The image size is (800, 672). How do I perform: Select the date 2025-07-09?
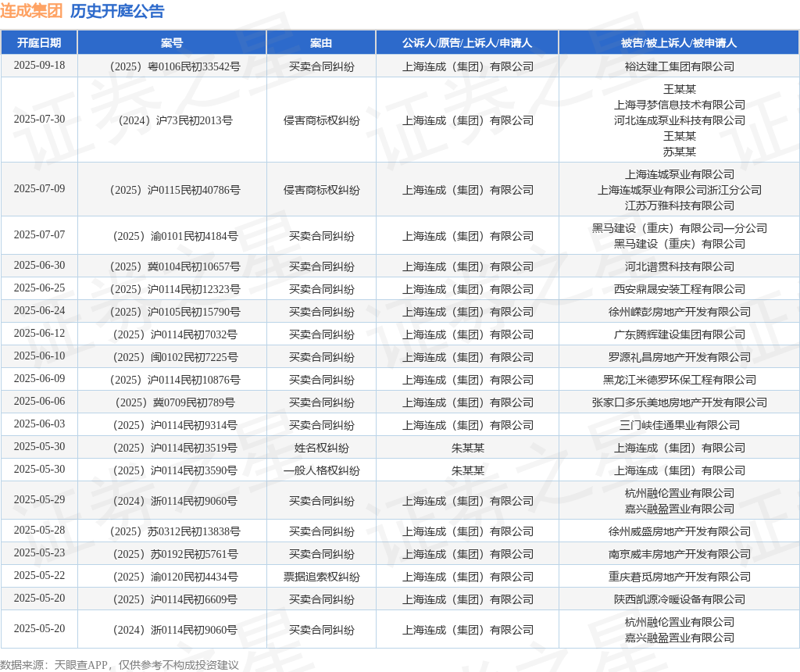tap(39, 189)
